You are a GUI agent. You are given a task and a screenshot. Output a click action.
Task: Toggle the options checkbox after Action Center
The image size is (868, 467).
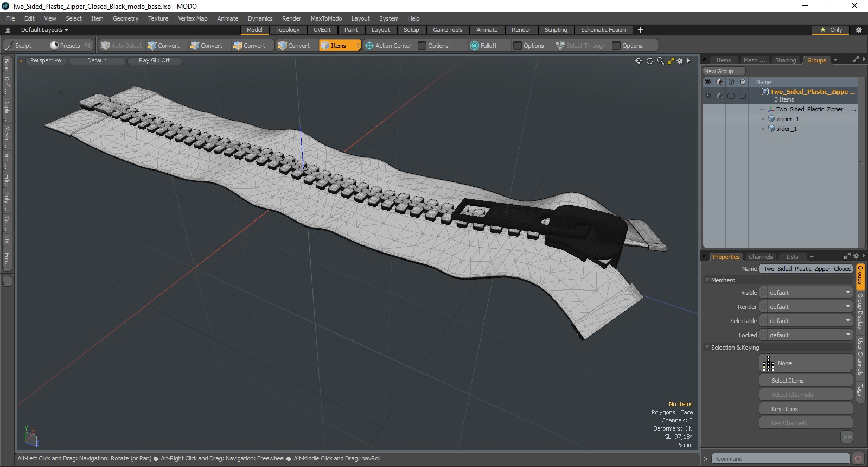422,46
